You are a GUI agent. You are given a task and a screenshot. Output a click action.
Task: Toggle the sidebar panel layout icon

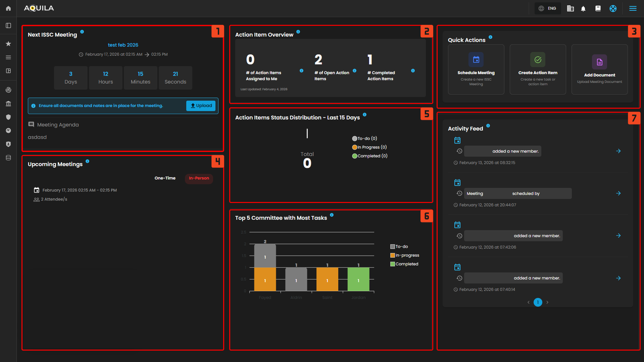8,25
